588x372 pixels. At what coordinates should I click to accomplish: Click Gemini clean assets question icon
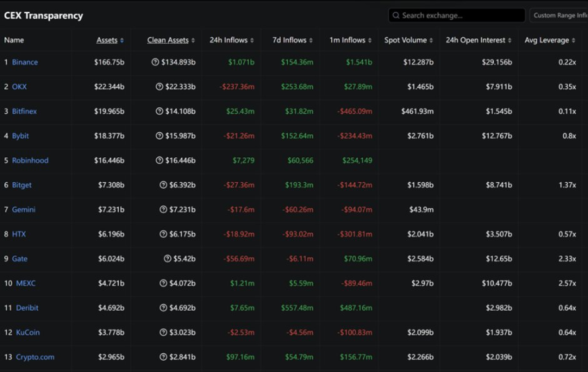(x=163, y=210)
